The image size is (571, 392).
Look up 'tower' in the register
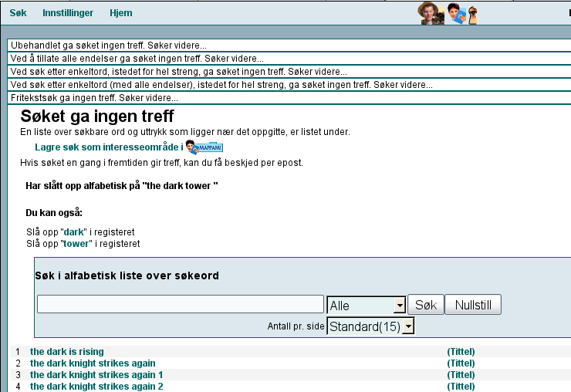[x=76, y=244]
